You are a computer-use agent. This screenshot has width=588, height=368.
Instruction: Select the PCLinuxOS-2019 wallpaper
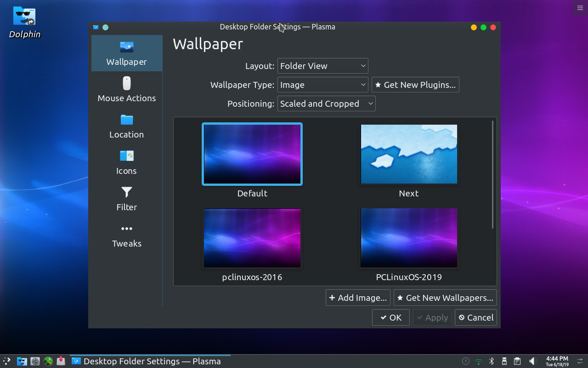[409, 238]
